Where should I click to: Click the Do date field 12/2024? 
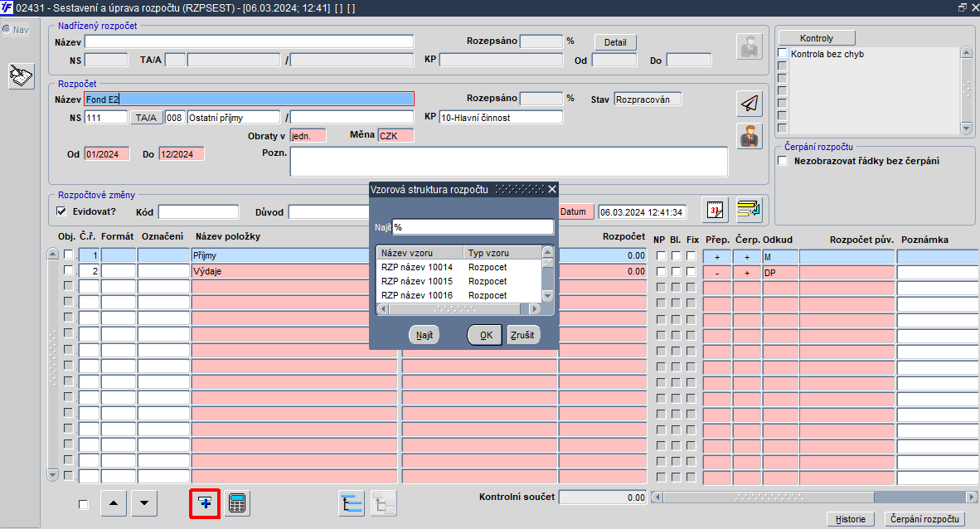coord(182,154)
